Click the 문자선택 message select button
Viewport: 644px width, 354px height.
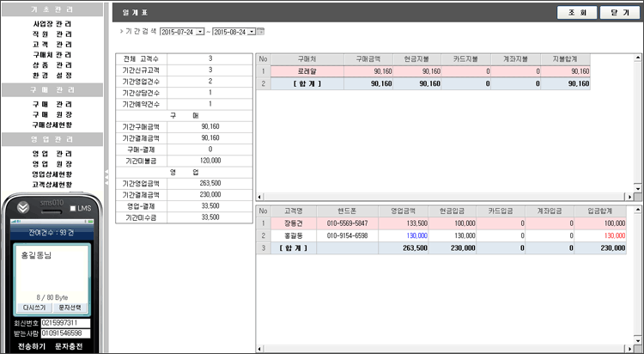pos(69,307)
